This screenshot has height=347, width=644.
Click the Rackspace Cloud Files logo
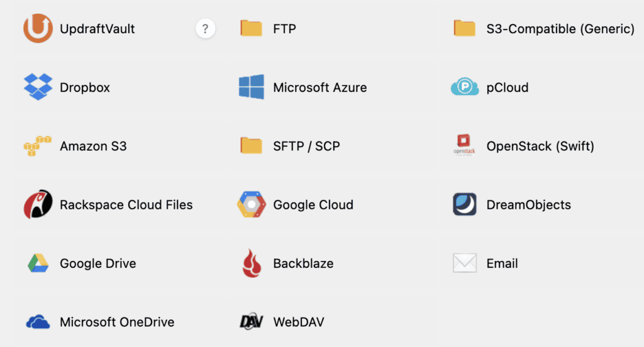[38, 204]
